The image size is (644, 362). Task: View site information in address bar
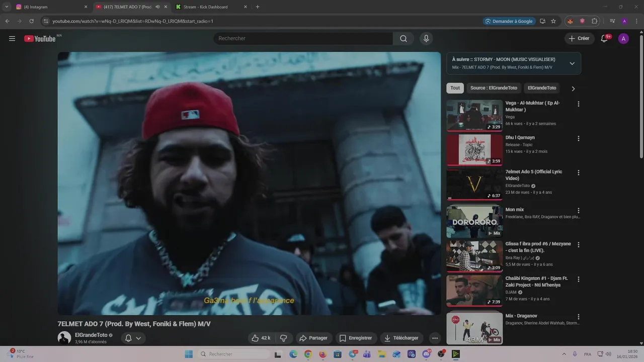(46, 21)
